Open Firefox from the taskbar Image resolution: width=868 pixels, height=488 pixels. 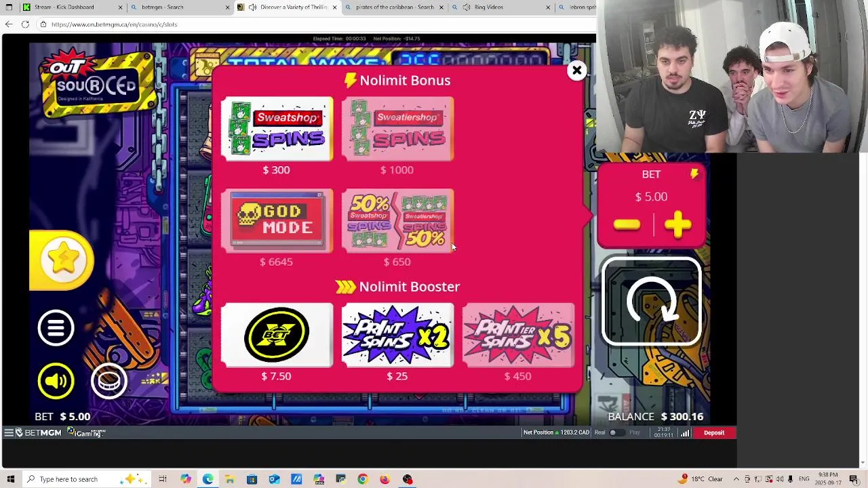pos(385,479)
